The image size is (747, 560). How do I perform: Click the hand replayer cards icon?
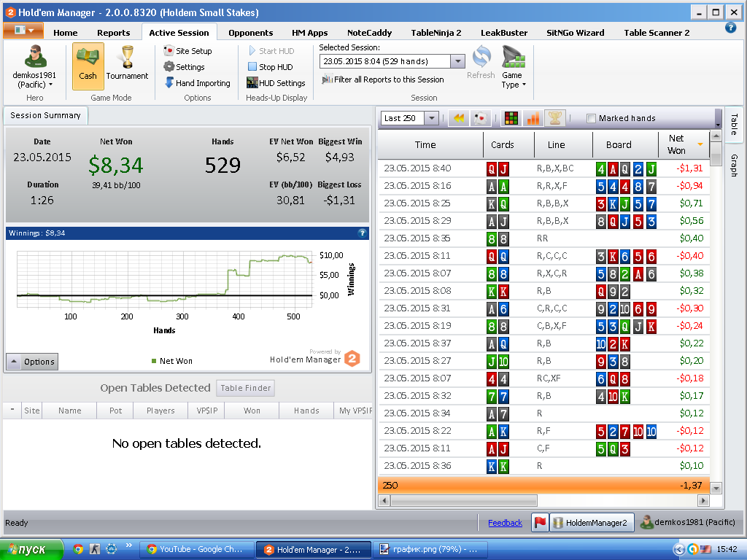click(x=481, y=118)
